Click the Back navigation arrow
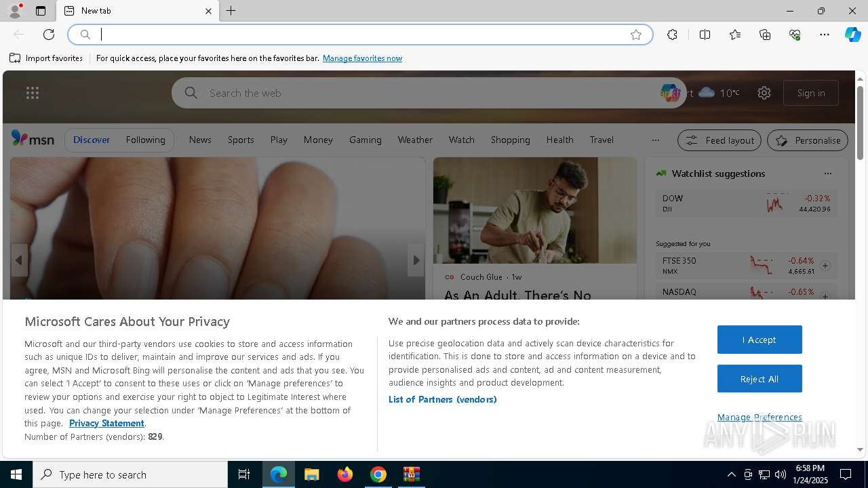 click(19, 35)
